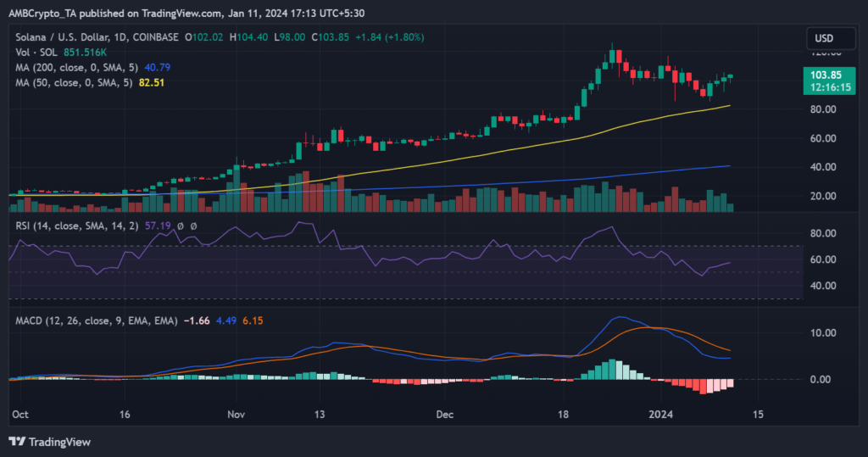Screen dimensions: 868x457
Task: Select the MA 50 indicator legend
Action: (x=69, y=83)
